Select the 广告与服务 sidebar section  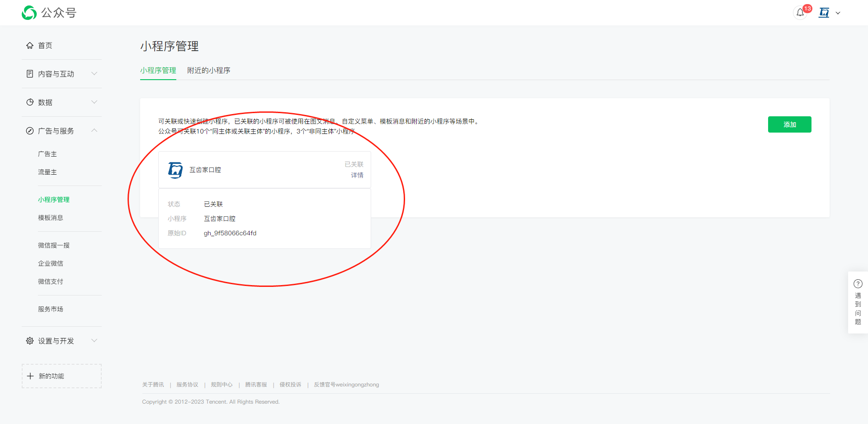click(x=56, y=131)
